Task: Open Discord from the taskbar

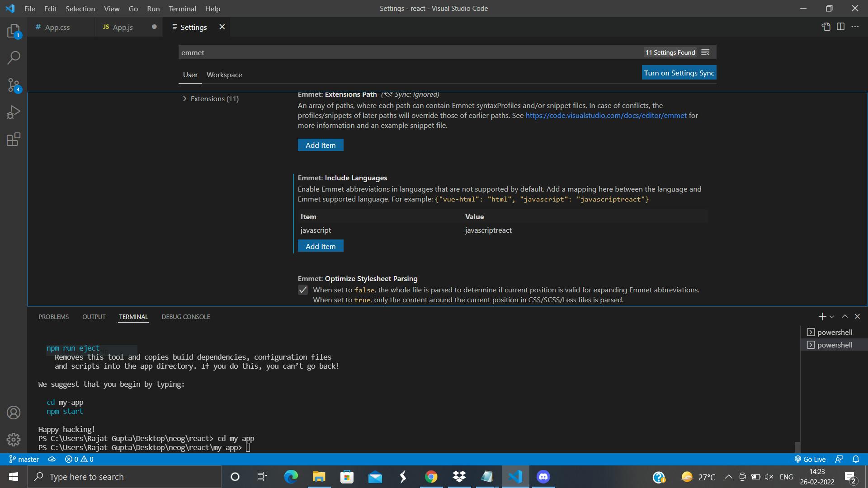Action: (x=542, y=477)
